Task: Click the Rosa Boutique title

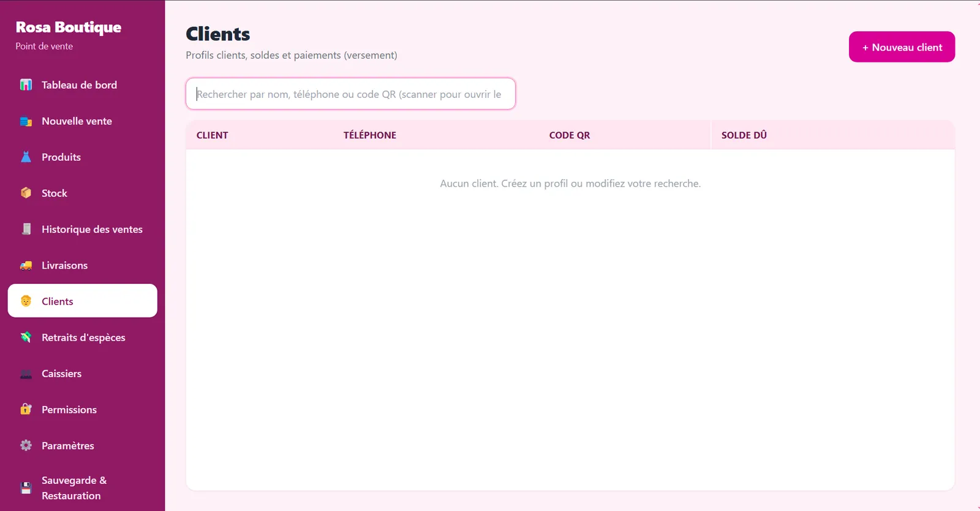Action: 69,27
